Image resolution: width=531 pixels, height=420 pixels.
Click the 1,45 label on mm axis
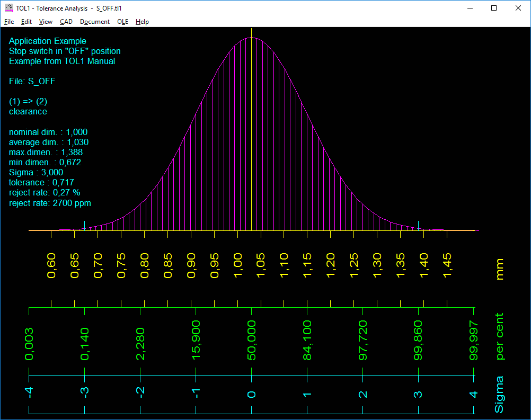(447, 265)
